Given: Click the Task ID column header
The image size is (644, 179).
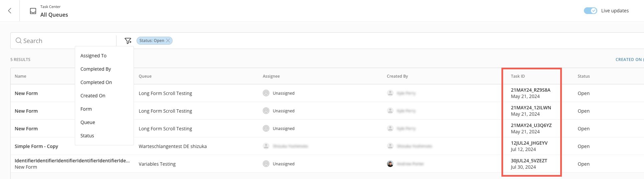Looking at the screenshot, I should pyautogui.click(x=518, y=76).
